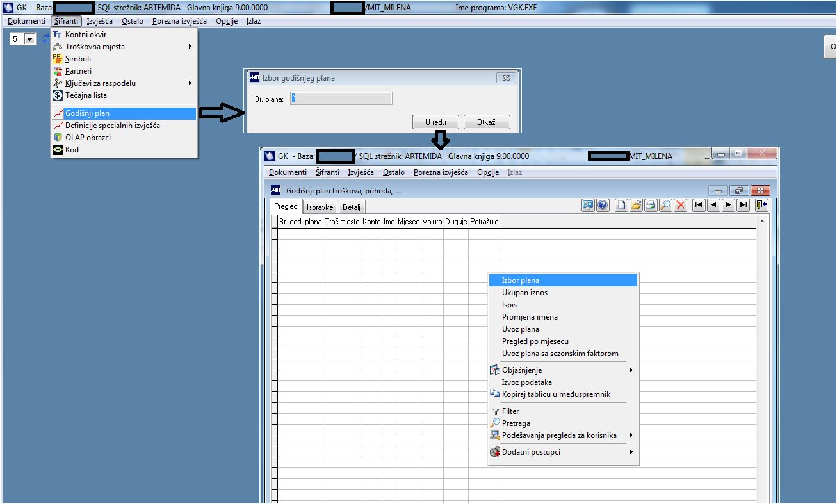Jump to the last record
This screenshot has width=837, height=504.
click(744, 205)
